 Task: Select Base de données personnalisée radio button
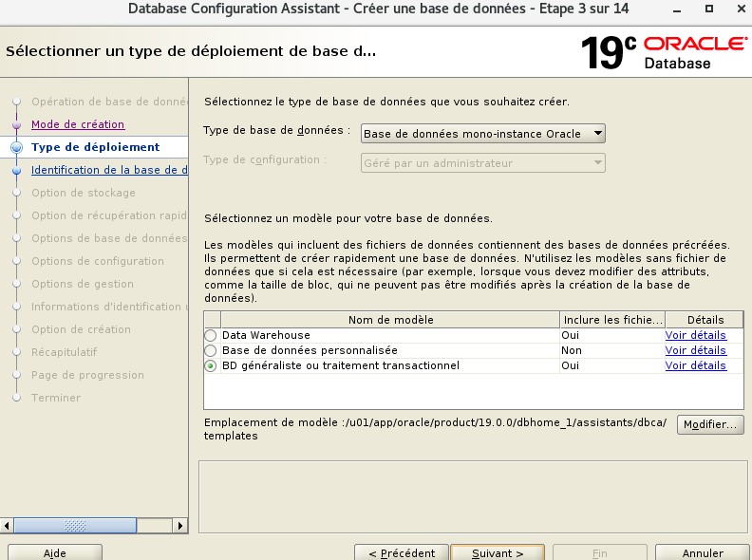pyautogui.click(x=210, y=350)
